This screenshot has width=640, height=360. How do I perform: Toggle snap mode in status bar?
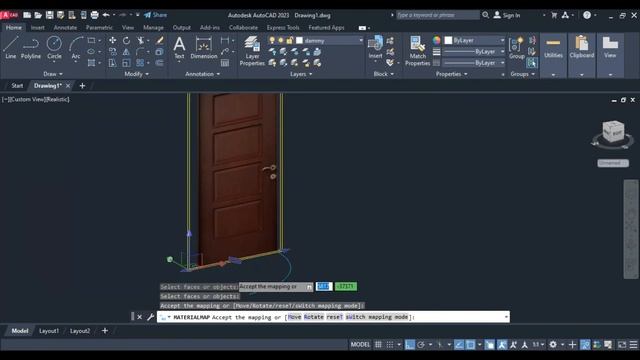tap(390, 345)
